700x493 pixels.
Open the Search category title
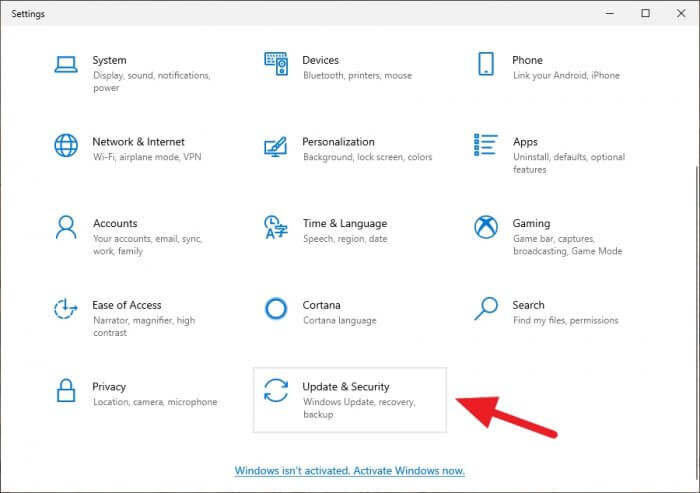528,305
